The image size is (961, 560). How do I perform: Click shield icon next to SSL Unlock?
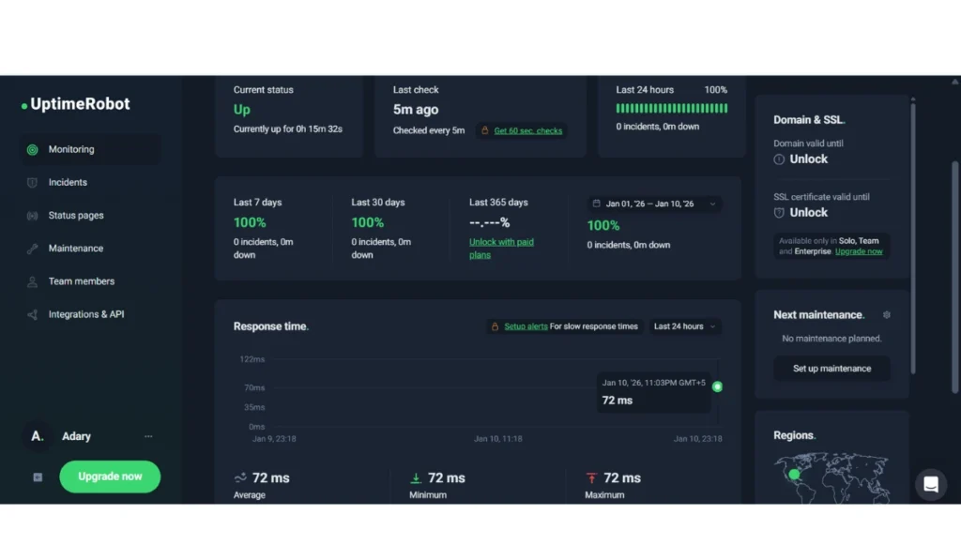(778, 213)
